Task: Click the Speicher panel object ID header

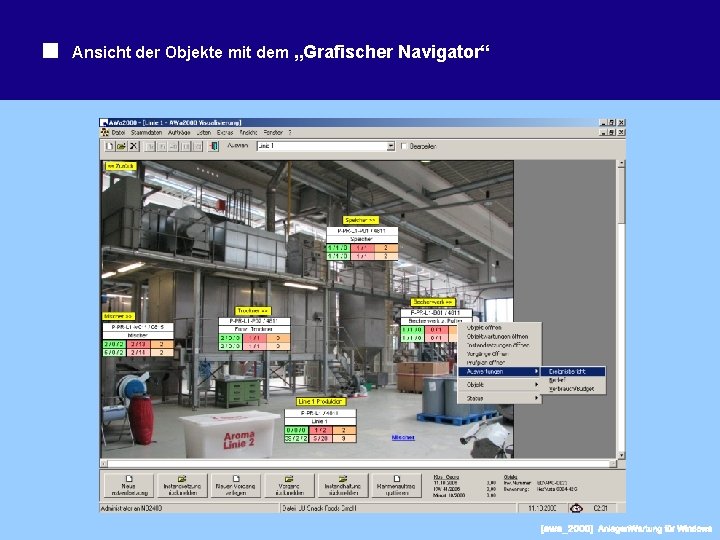Action: pyautogui.click(x=362, y=231)
